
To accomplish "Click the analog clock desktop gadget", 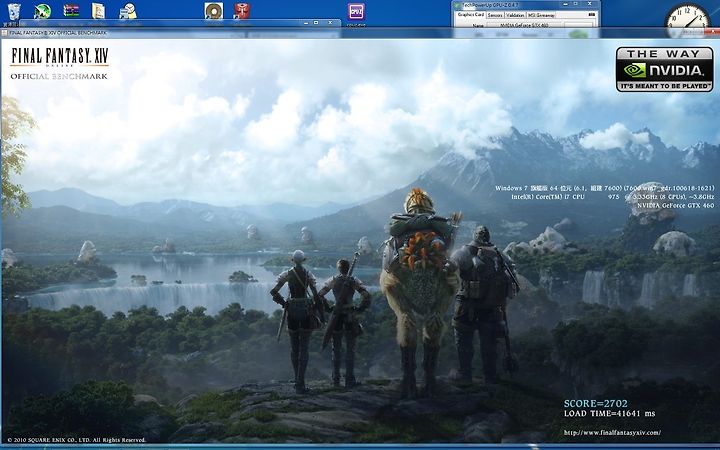I will 687,21.
